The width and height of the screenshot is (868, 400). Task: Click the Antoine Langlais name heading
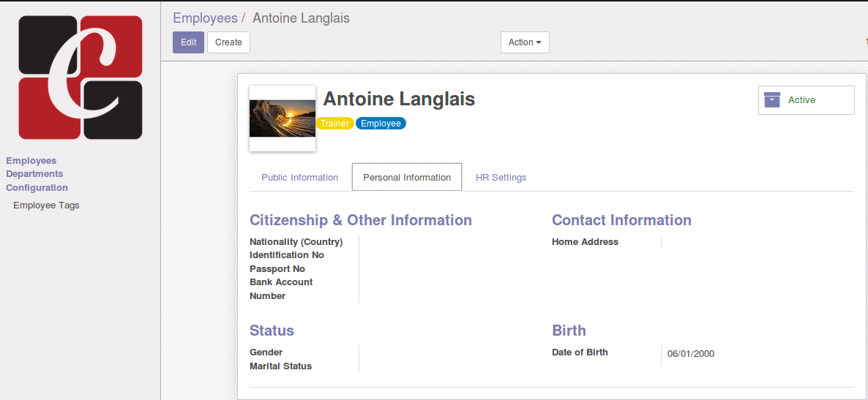pyautogui.click(x=399, y=99)
